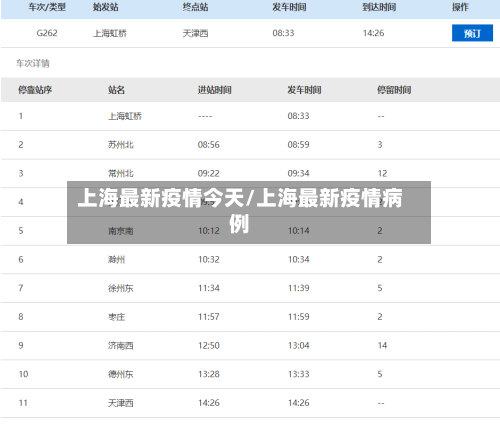Viewport: 500px width, 425px height.
Task: Click 天津西 station name in stop row 11
Action: (x=121, y=403)
